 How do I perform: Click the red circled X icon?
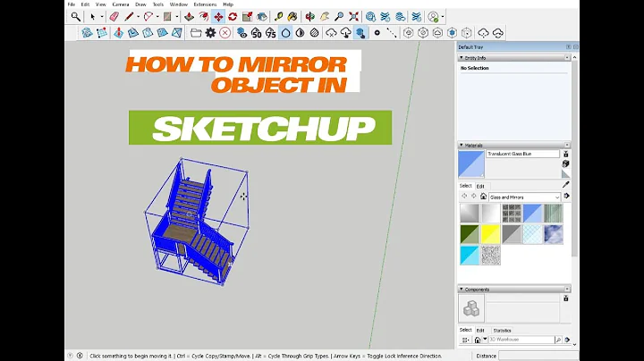point(225,33)
